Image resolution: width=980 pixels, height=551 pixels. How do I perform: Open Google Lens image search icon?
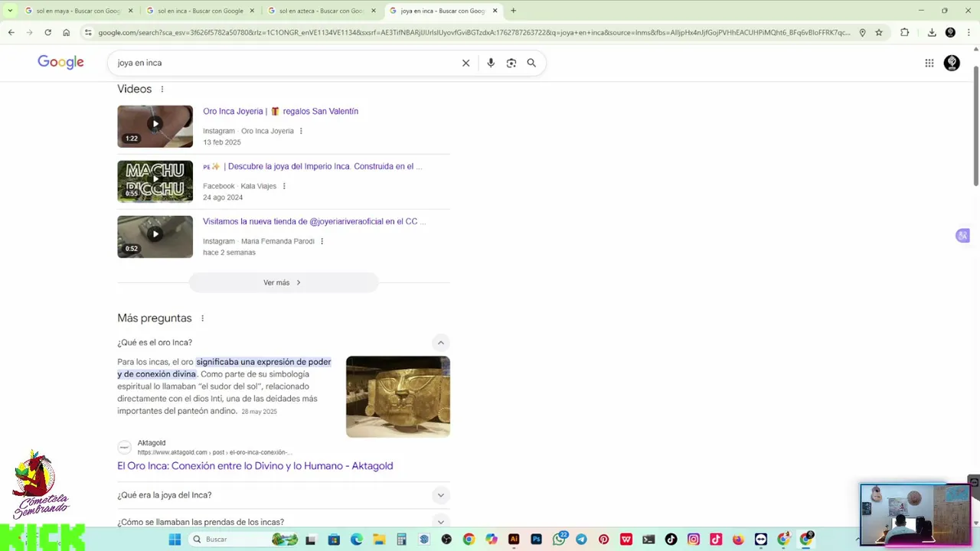(511, 63)
